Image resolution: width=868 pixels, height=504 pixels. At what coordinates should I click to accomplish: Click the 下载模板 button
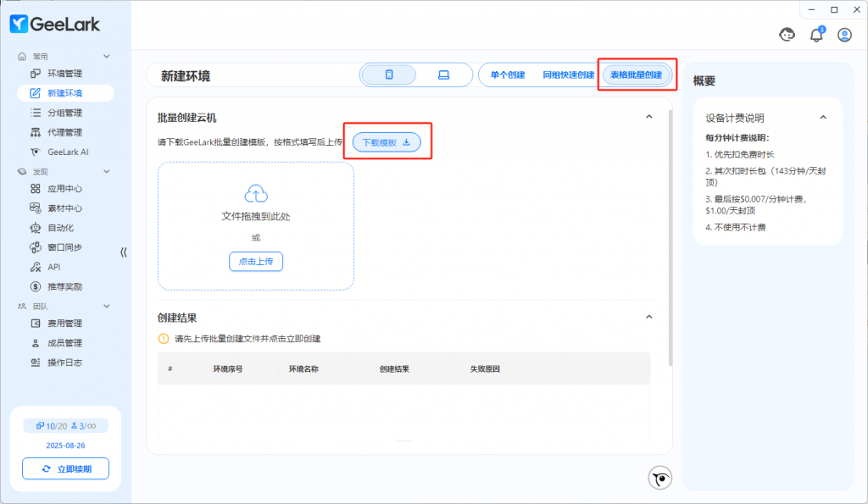[387, 142]
